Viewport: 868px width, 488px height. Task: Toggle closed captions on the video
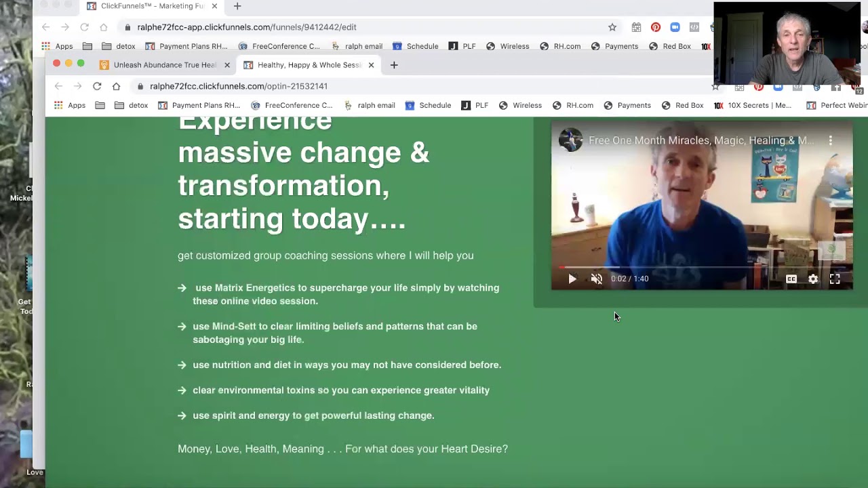(791, 279)
